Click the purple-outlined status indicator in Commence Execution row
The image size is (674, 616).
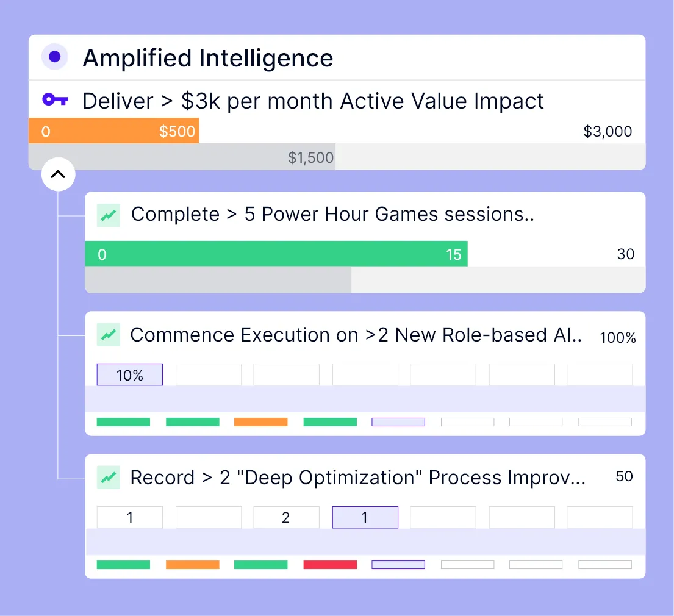[398, 422]
